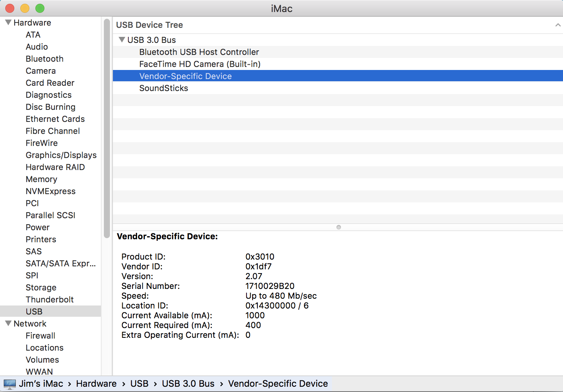The width and height of the screenshot is (563, 392).
Task: Click USB breadcrumb in path bar
Action: [x=139, y=384]
